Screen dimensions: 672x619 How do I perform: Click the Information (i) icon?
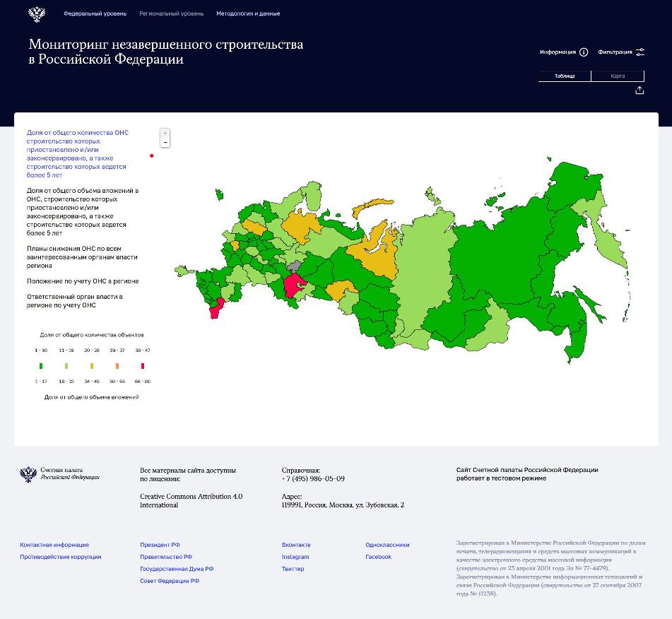584,52
